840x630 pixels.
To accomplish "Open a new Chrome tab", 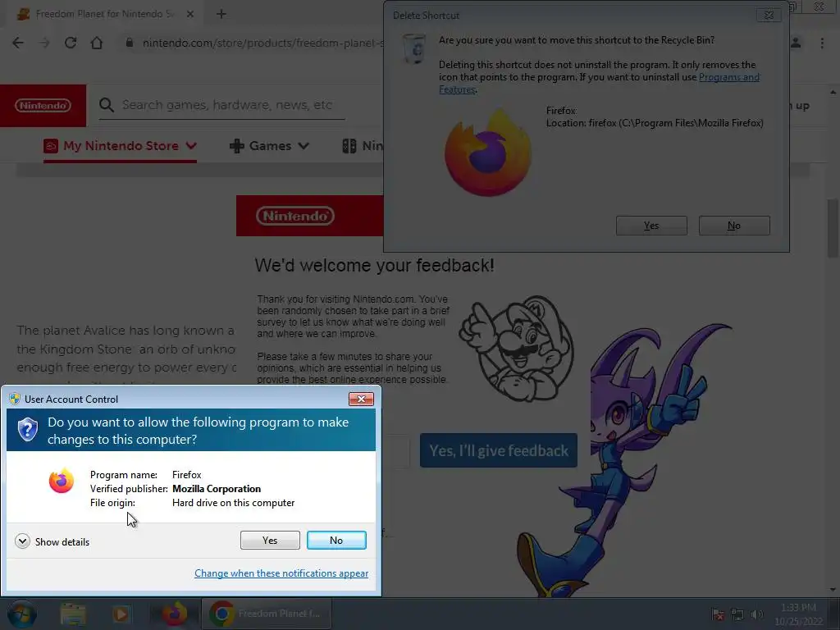I will tap(221, 14).
